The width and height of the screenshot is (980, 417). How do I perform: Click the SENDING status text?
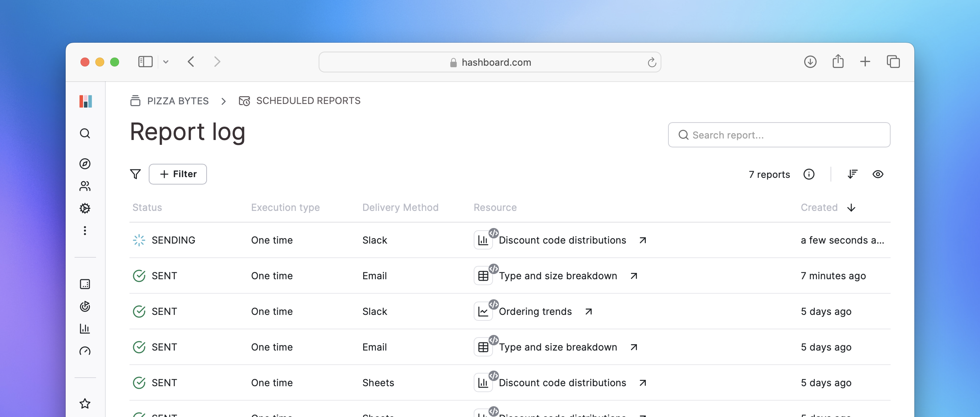(174, 240)
